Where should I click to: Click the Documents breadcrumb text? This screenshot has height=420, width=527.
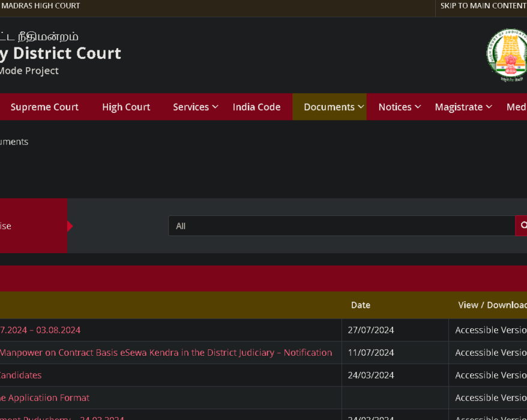click(14, 142)
